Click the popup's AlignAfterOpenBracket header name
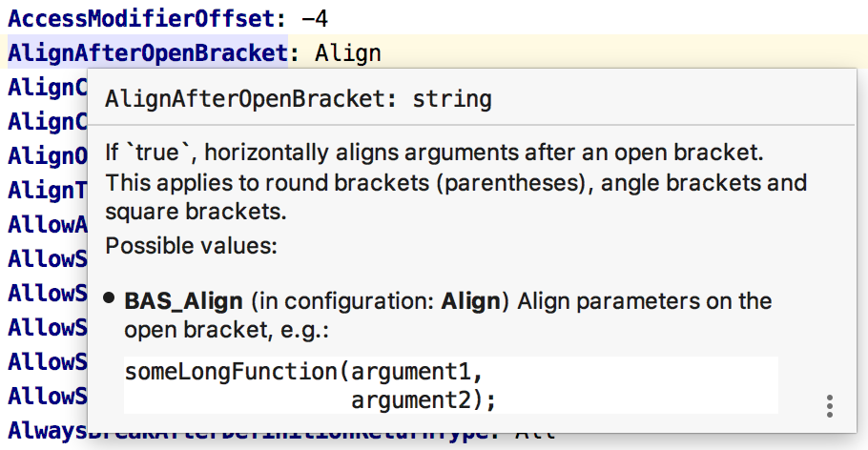 pos(250,98)
